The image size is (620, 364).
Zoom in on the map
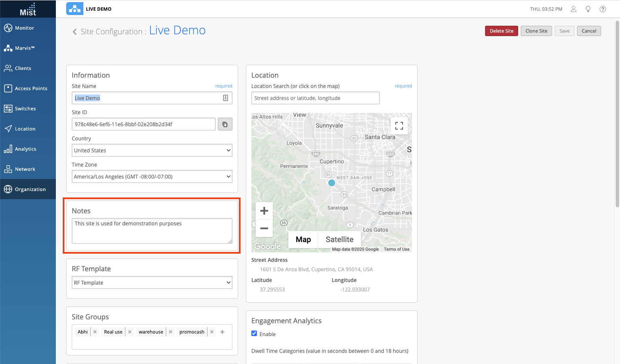(x=264, y=211)
